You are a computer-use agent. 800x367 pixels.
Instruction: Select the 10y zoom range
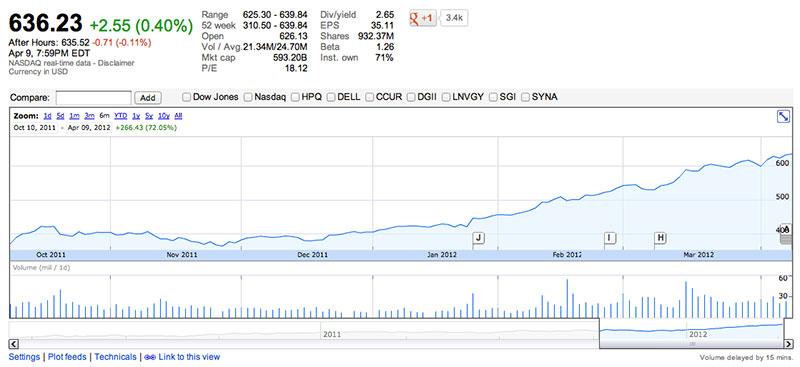point(164,116)
